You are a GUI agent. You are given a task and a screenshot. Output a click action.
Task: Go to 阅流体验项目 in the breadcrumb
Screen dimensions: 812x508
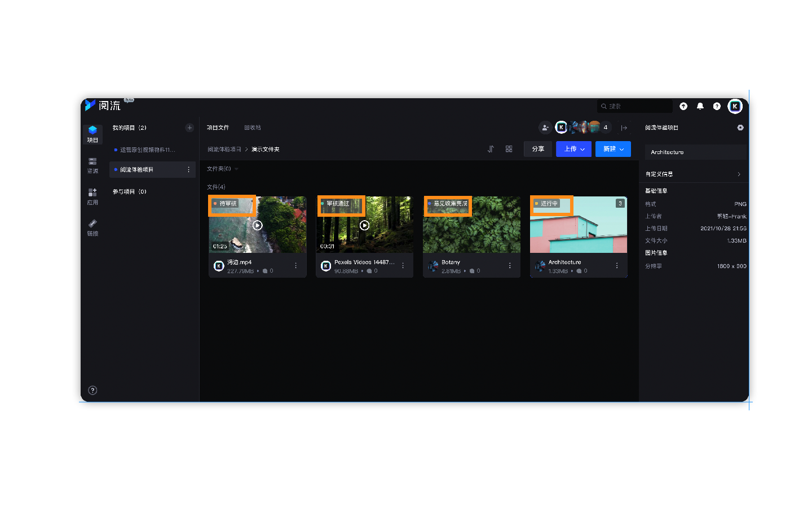[224, 150]
